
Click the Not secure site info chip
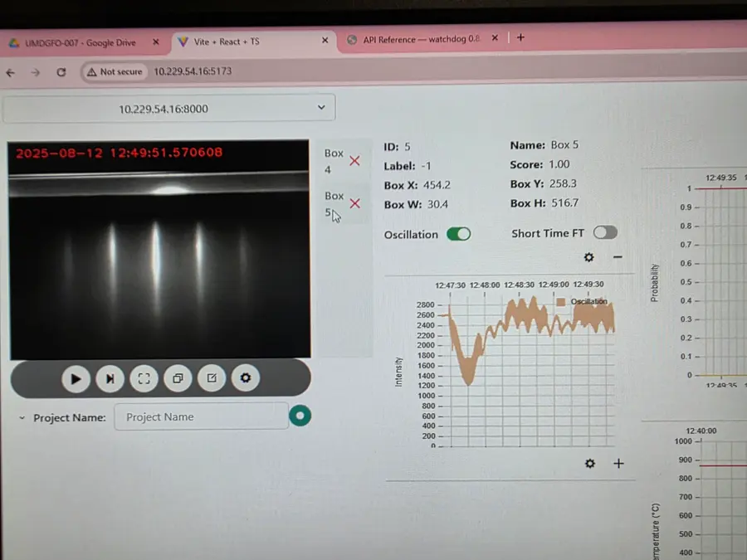click(x=115, y=72)
